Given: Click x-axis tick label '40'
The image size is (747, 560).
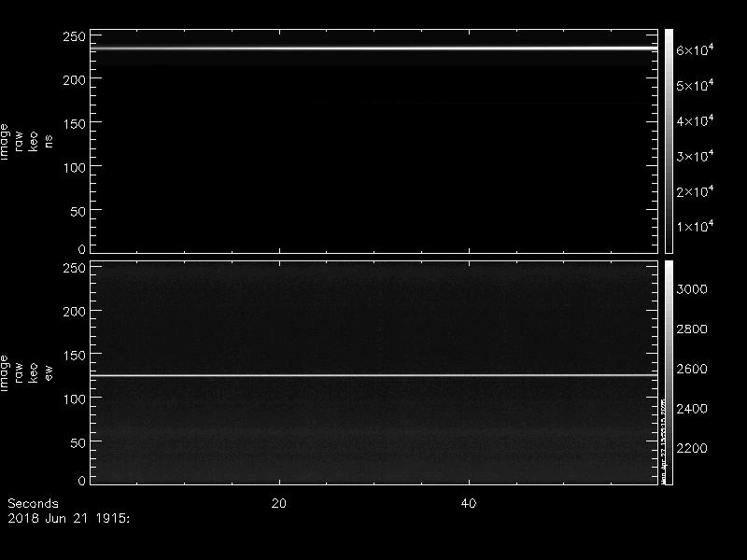Looking at the screenshot, I should tap(469, 503).
